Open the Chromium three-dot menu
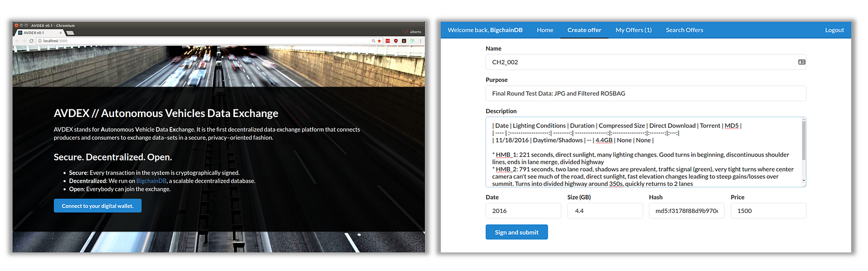 [420, 41]
